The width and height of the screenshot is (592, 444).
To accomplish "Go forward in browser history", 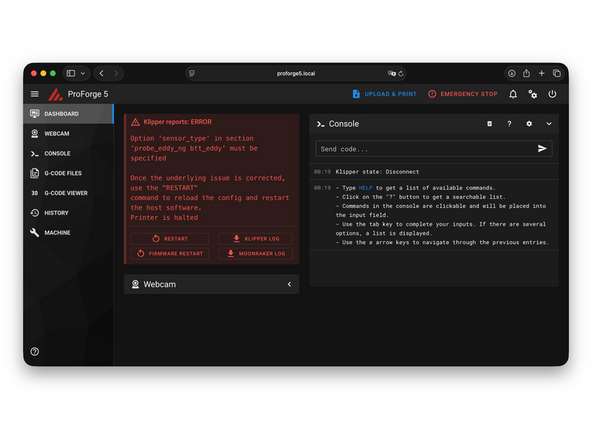I will click(116, 73).
